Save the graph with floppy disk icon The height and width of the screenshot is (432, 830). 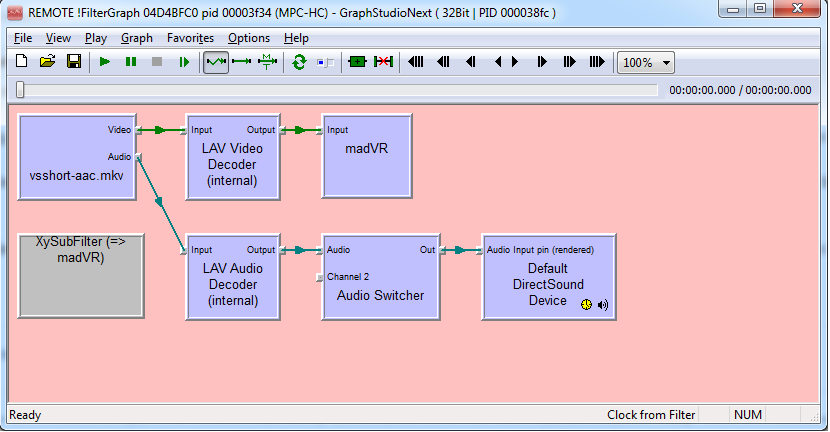pos(74,62)
